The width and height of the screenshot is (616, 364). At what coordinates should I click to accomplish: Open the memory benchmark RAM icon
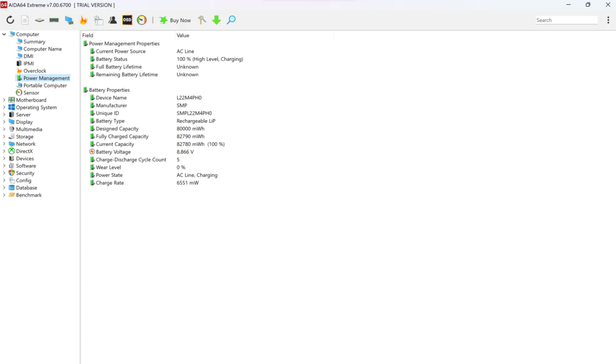tap(54, 20)
